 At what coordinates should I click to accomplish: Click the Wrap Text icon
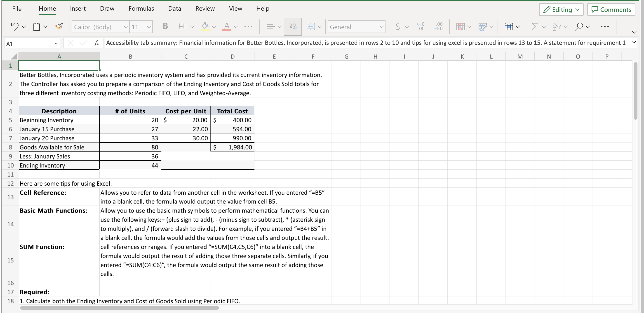click(292, 26)
